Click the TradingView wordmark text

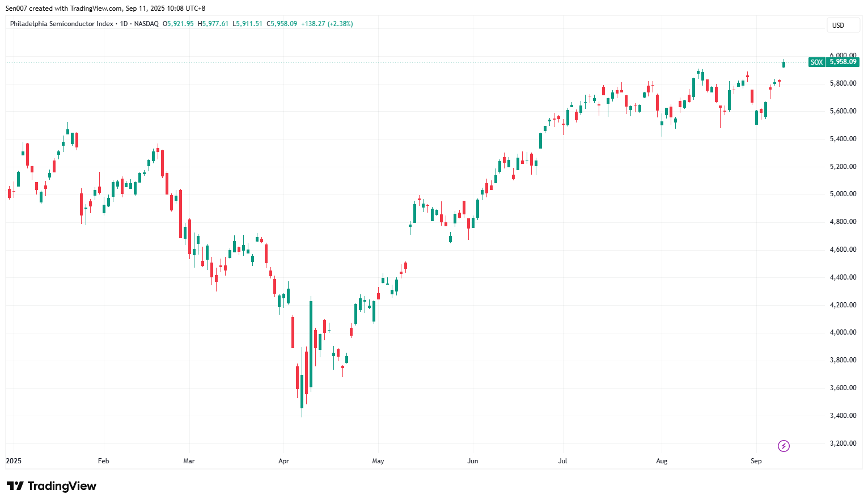[x=62, y=486]
